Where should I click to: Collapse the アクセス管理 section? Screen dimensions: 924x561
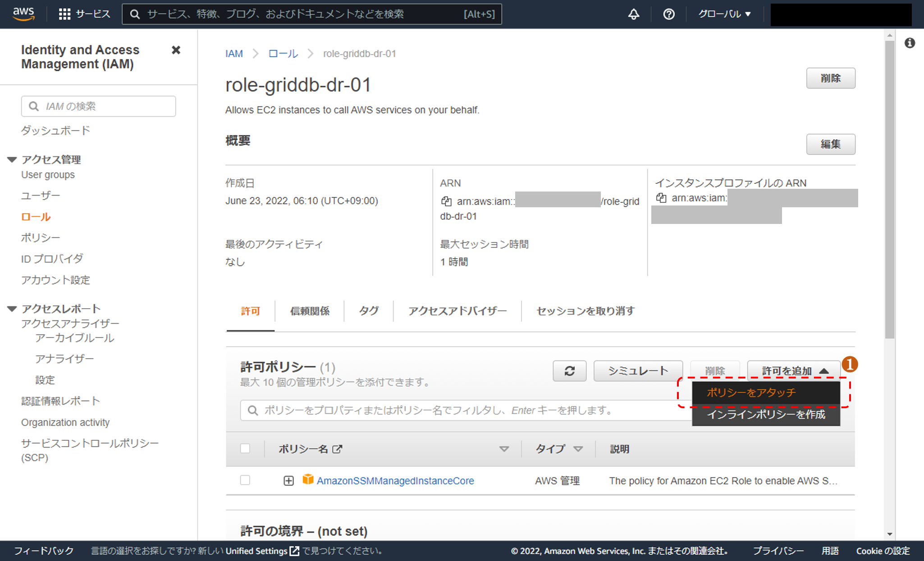pos(12,160)
